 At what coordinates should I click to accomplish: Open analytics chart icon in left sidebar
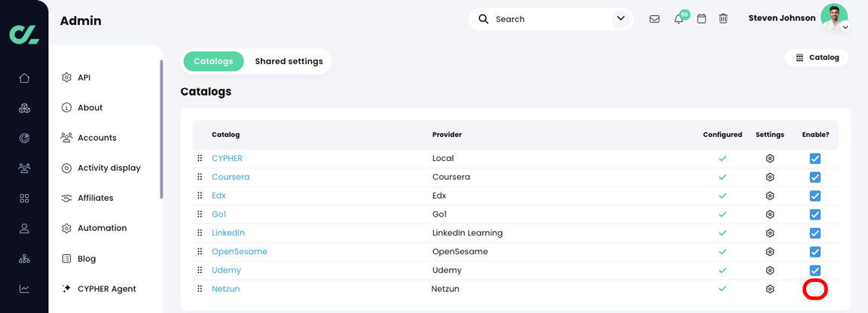[x=24, y=289]
